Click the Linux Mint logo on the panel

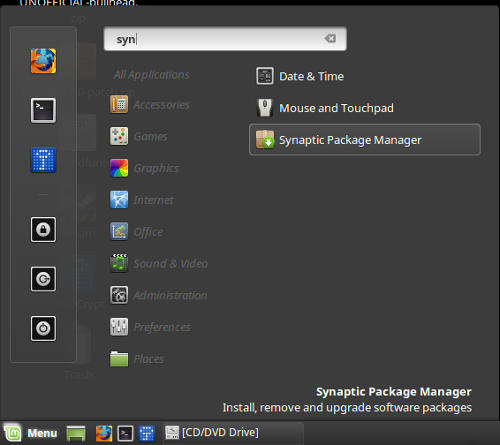pos(12,433)
